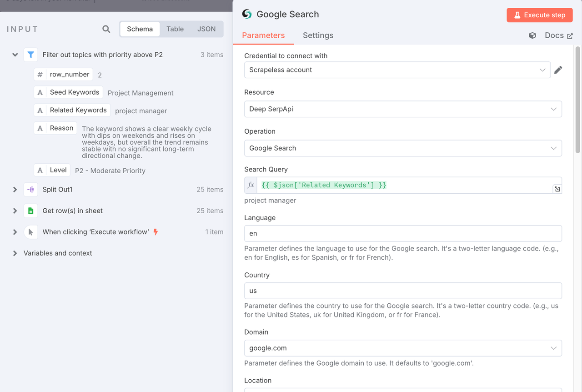Click the 'Project Management' value text
The image size is (582, 392).
(140, 93)
